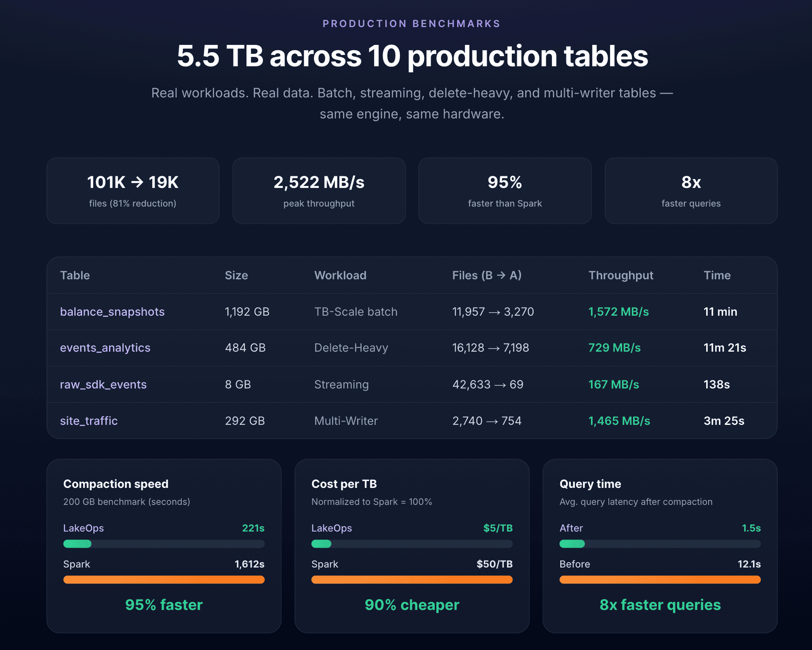Click the '8 GB' size cell

(x=238, y=384)
